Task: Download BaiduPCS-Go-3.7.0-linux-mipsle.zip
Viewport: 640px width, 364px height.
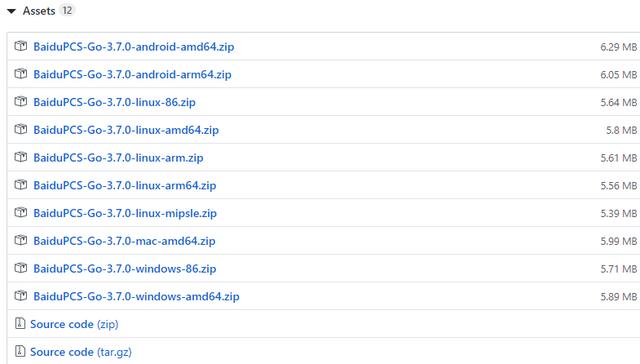Action: point(125,213)
